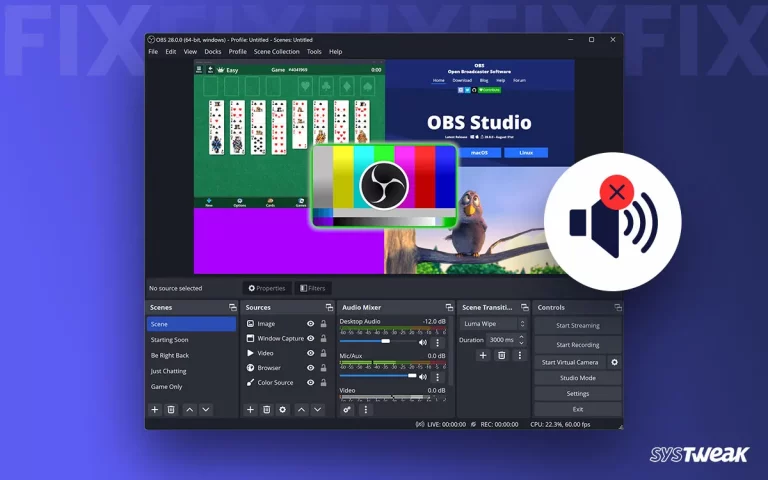Screen dimensions: 768x480
Task: Open source properties gear icon
Action: click(x=283, y=409)
